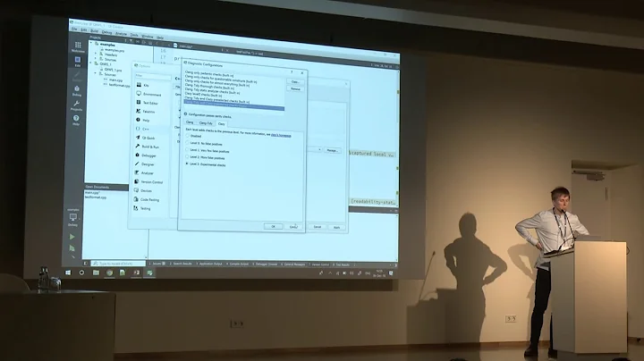Expand the Headers folder in project tree
This screenshot has width=644, height=361.
tap(96, 54)
